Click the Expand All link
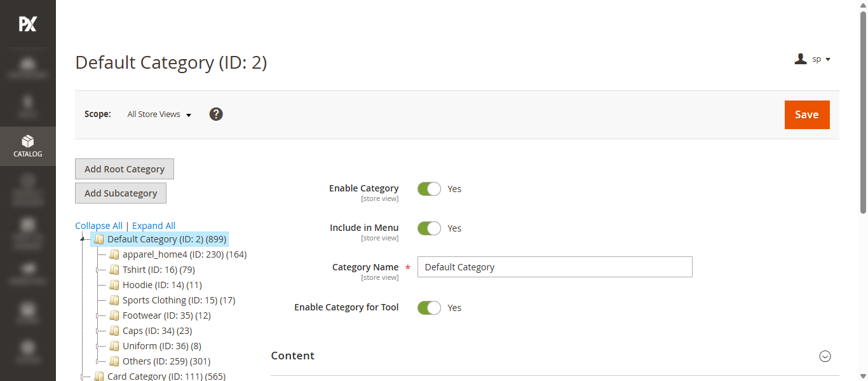Screen dimensions: 868x381 pyautogui.click(x=154, y=226)
